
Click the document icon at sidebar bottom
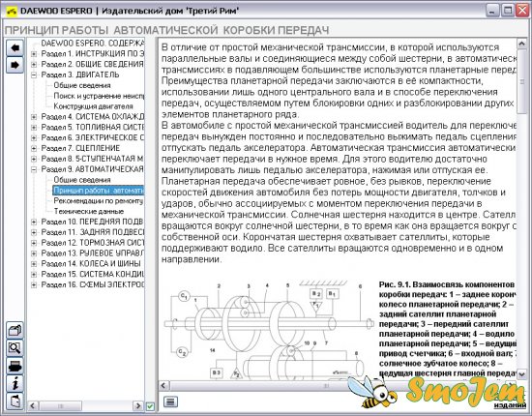[x=15, y=401]
